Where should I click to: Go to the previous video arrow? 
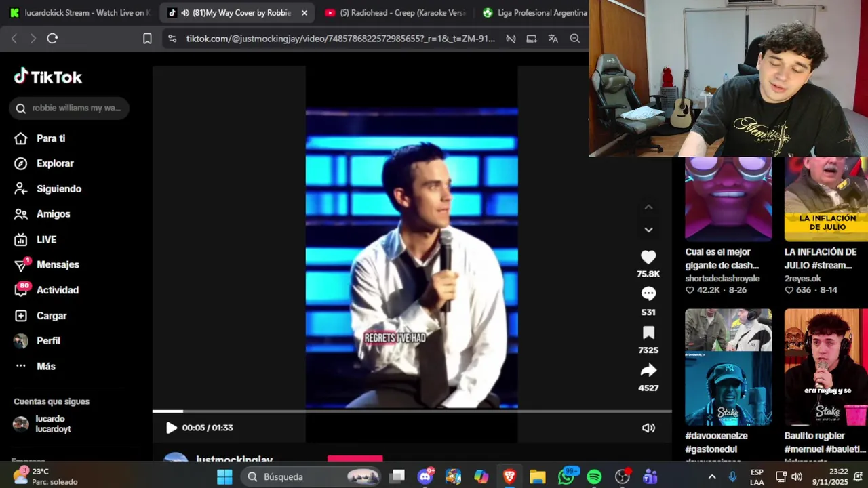pos(648,207)
